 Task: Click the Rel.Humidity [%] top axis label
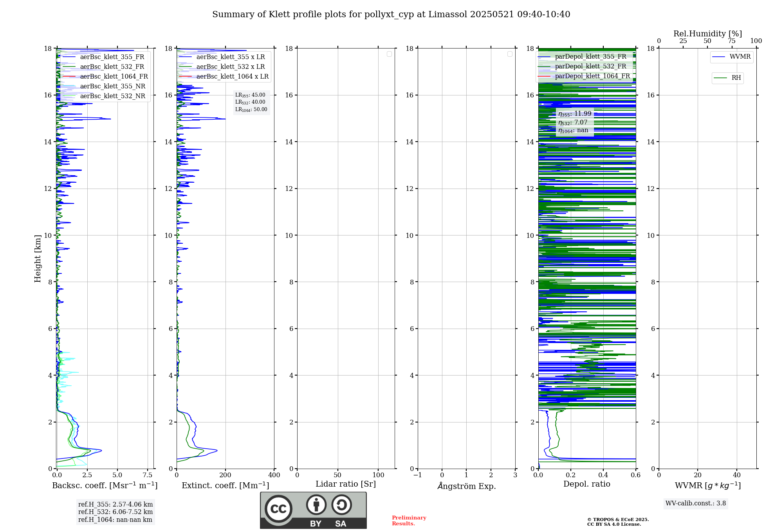(708, 34)
